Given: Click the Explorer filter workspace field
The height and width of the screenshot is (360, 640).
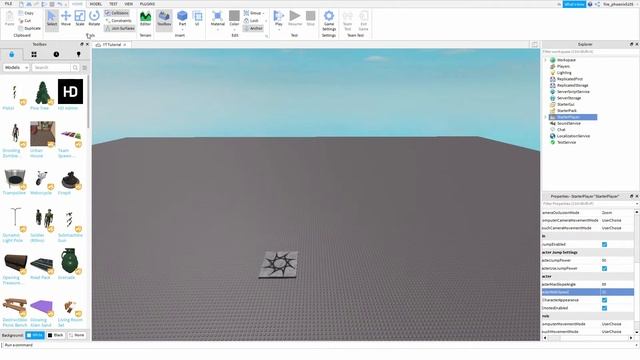Looking at the screenshot, I should (590, 52).
